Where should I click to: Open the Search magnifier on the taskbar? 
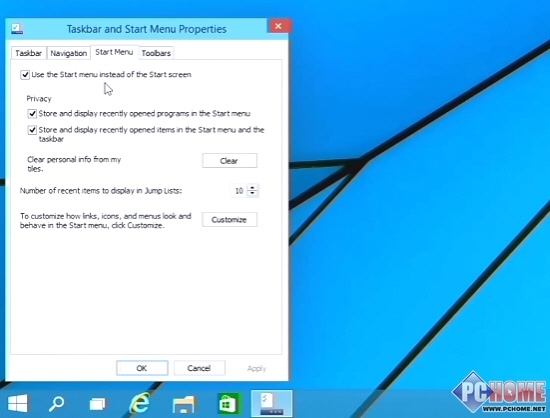(56, 404)
